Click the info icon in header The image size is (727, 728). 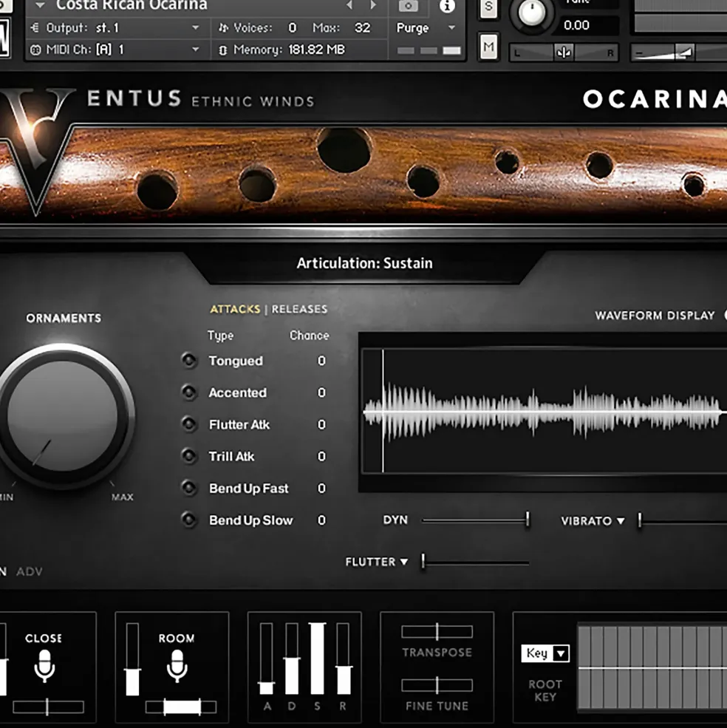447,6
